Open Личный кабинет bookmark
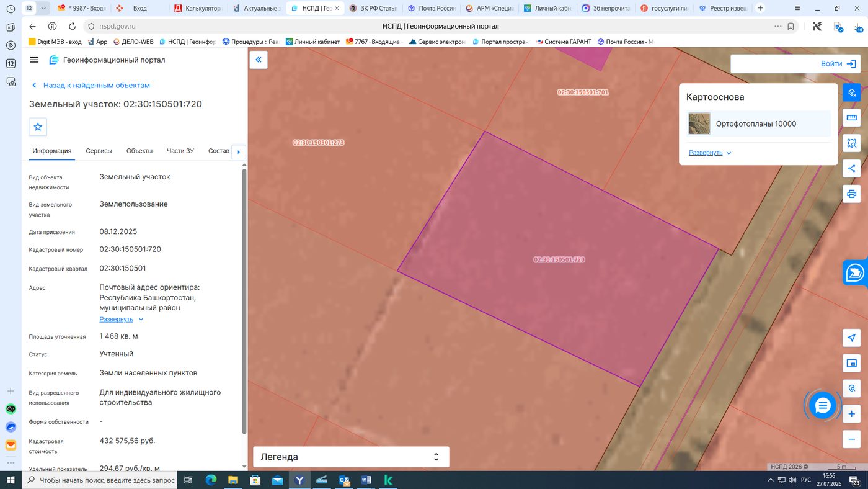The width and height of the screenshot is (868, 489). click(x=312, y=42)
